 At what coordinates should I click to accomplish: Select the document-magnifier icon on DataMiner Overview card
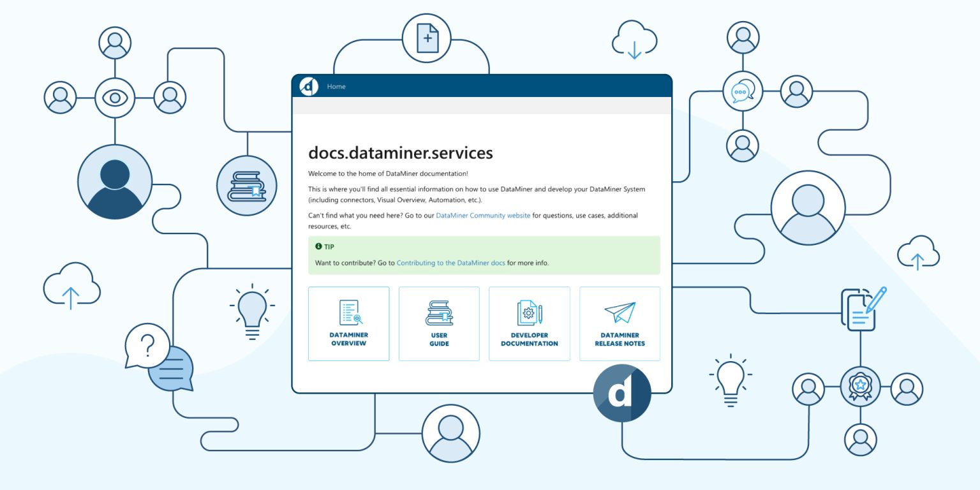[x=348, y=313]
